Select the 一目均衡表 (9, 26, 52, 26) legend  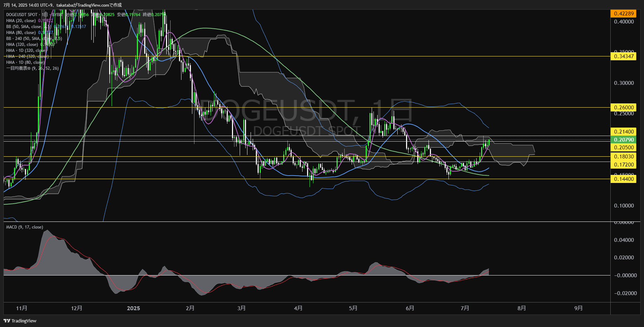(x=32, y=68)
